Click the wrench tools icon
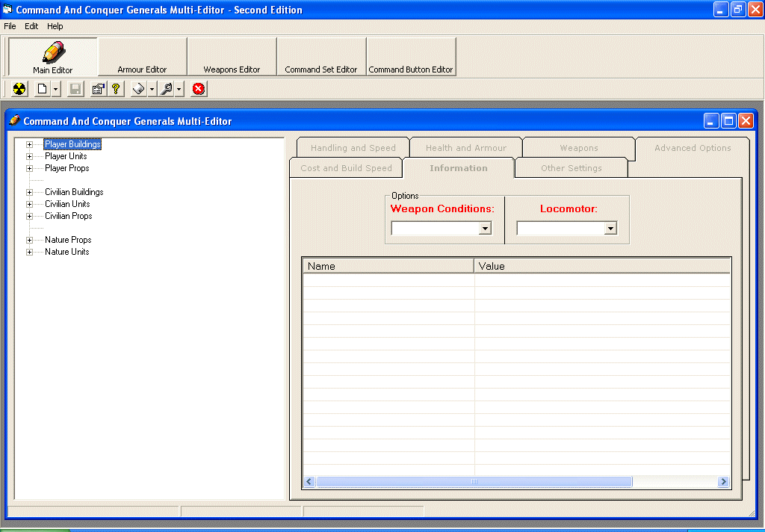The width and height of the screenshot is (765, 532). click(x=167, y=89)
